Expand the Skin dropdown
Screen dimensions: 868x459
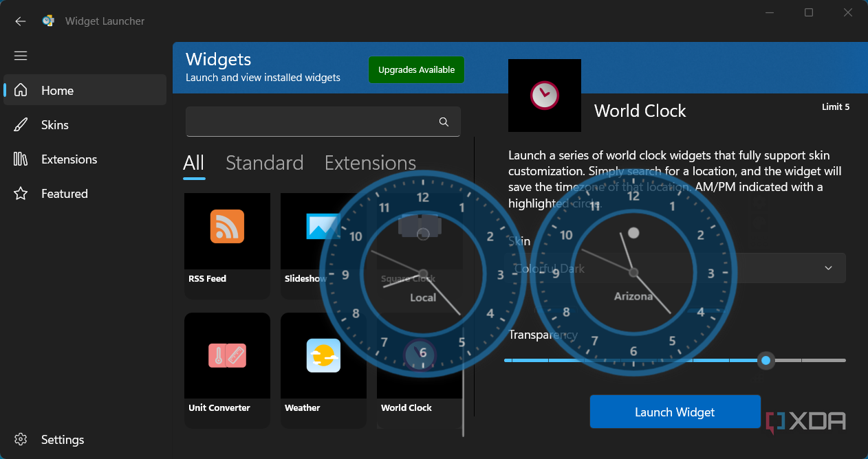click(827, 268)
